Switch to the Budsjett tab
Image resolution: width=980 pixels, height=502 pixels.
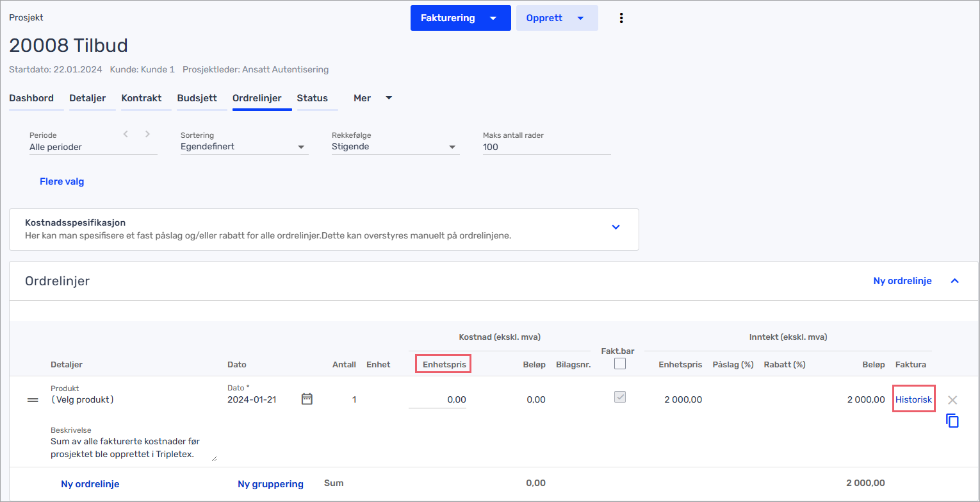click(197, 98)
